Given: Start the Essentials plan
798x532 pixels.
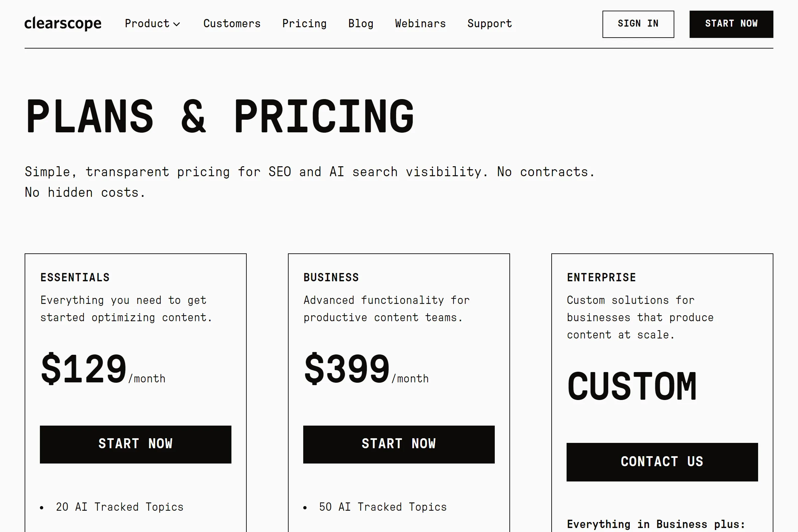Looking at the screenshot, I should [x=135, y=444].
